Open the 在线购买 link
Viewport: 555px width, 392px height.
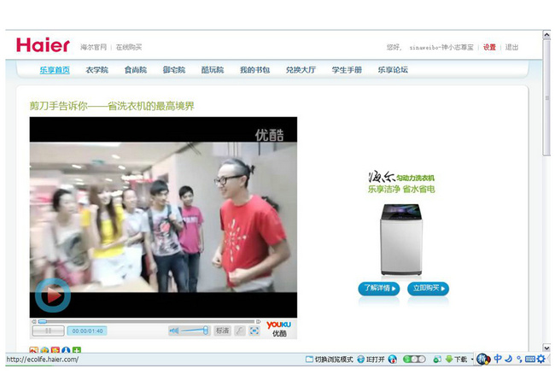129,47
